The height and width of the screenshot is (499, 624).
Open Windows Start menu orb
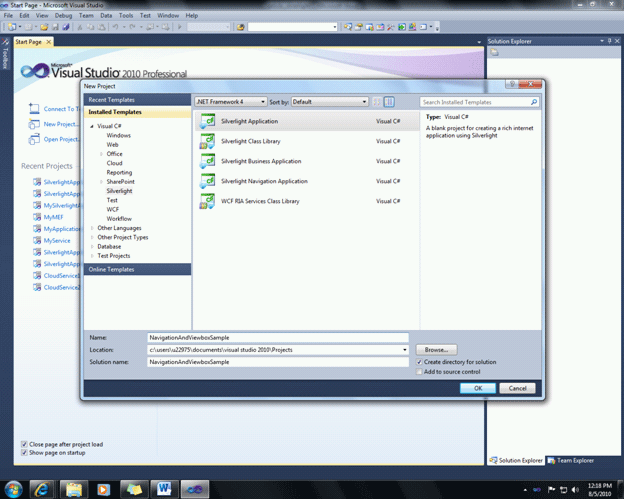click(14, 489)
